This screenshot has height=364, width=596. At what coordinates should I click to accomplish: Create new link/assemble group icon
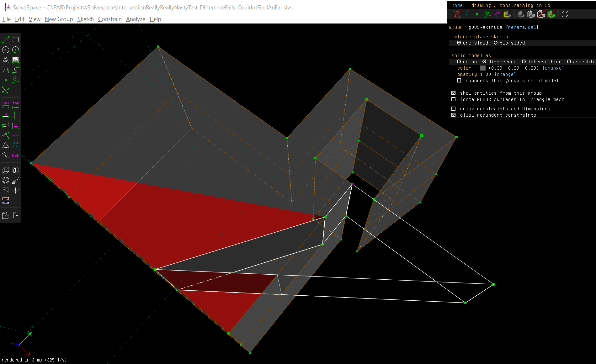coord(6,200)
